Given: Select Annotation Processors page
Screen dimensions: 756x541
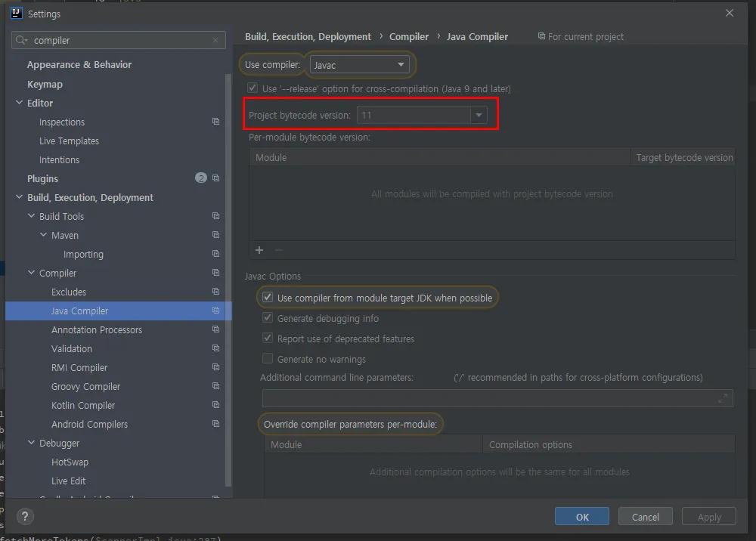Looking at the screenshot, I should 97,329.
